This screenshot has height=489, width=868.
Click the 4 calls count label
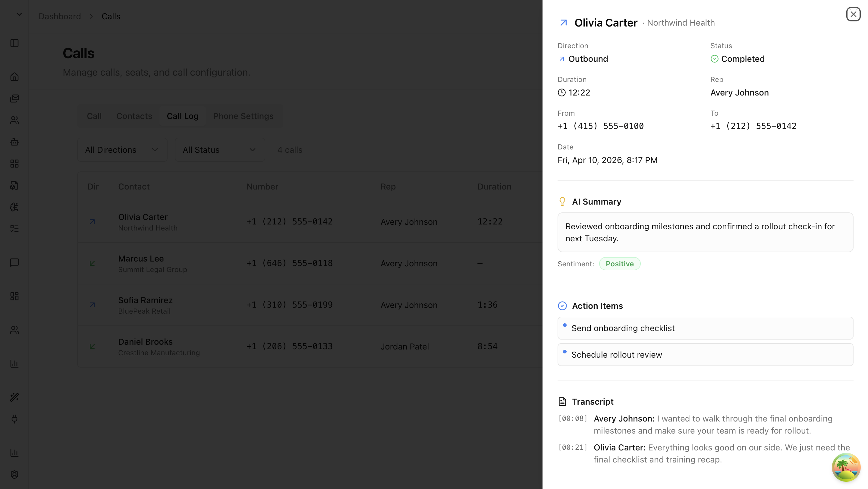click(290, 149)
